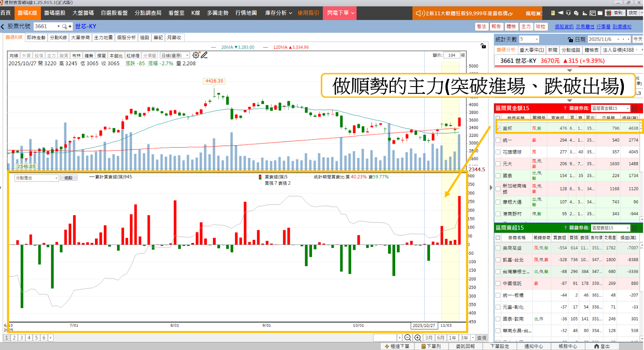Click the megaphone icon in top bar
Screen dimensions: 644x350
(x=561, y=13)
